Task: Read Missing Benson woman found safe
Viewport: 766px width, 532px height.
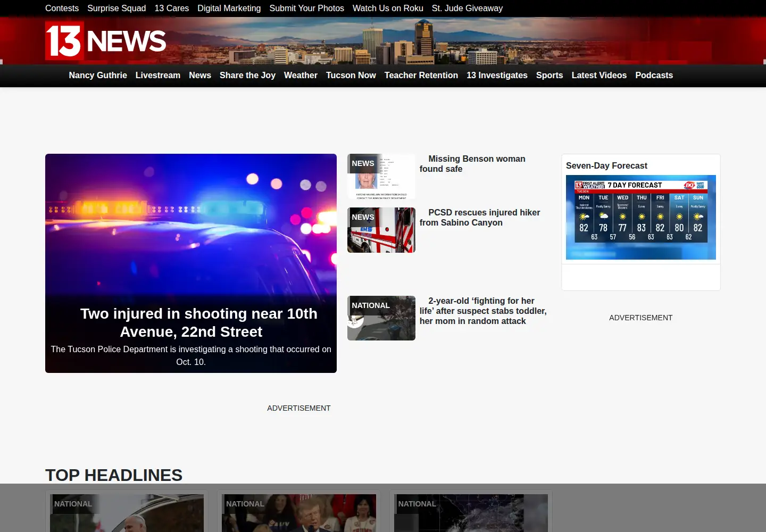Action: coord(472,164)
